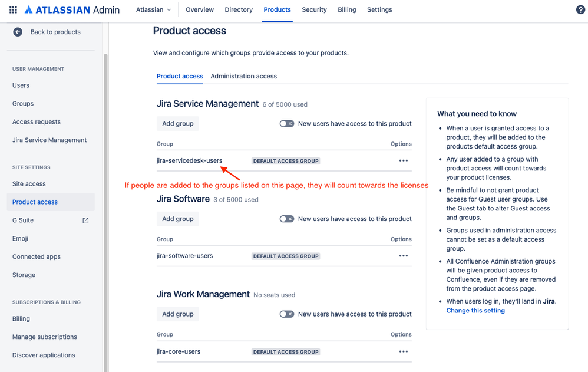Image resolution: width=588 pixels, height=372 pixels.
Task: Open Connected apps in sidebar
Action: point(37,257)
